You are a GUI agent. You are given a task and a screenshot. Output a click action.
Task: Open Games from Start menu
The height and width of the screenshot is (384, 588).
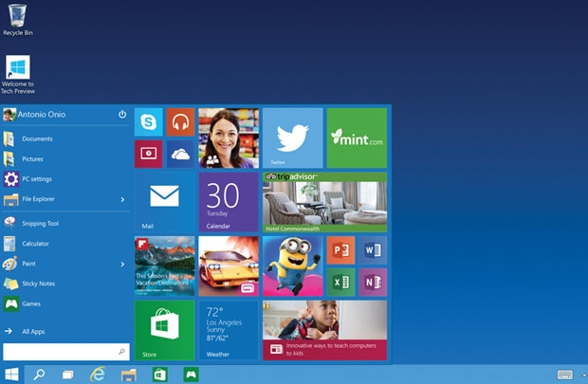click(x=65, y=303)
